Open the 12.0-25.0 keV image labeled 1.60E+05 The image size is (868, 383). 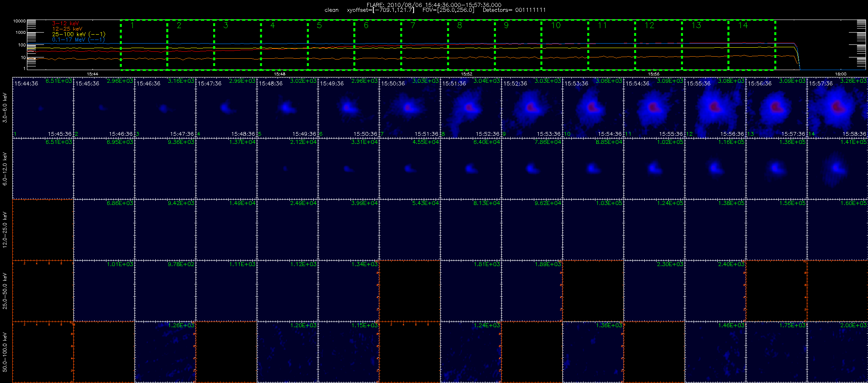tap(837, 230)
